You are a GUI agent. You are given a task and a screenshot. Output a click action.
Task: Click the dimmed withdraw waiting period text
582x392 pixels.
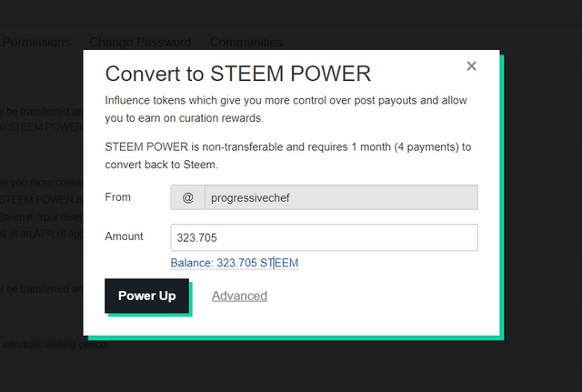(55, 345)
